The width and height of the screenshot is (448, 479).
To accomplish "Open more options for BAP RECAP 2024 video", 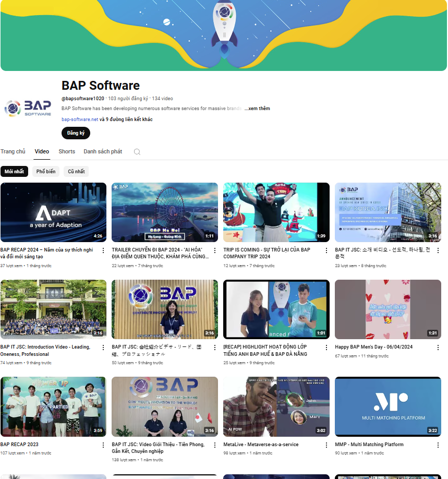I will pos(103,250).
